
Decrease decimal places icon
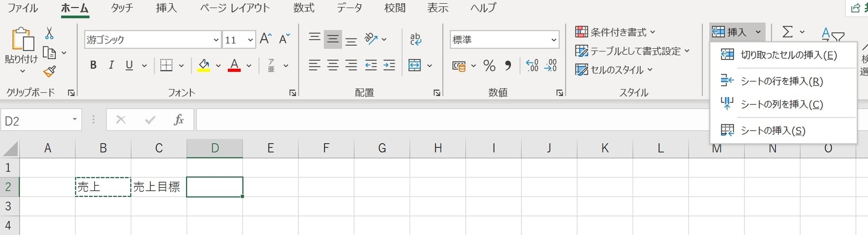point(551,66)
